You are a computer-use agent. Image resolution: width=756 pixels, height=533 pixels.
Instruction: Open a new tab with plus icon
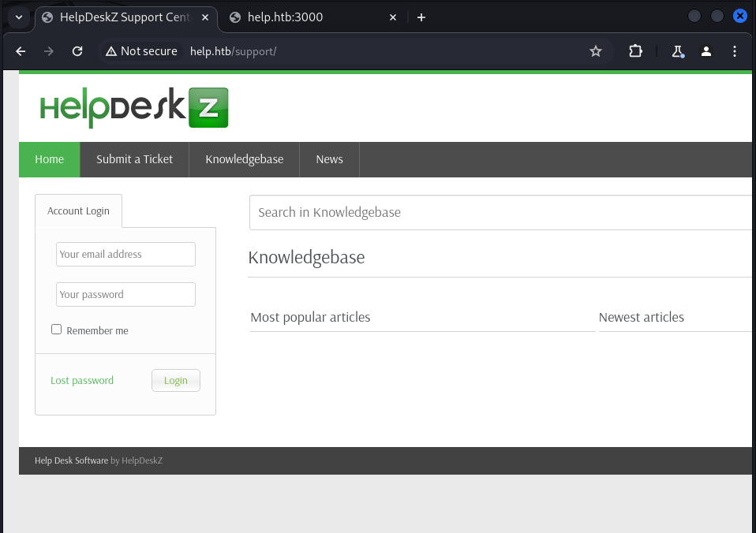coord(421,17)
